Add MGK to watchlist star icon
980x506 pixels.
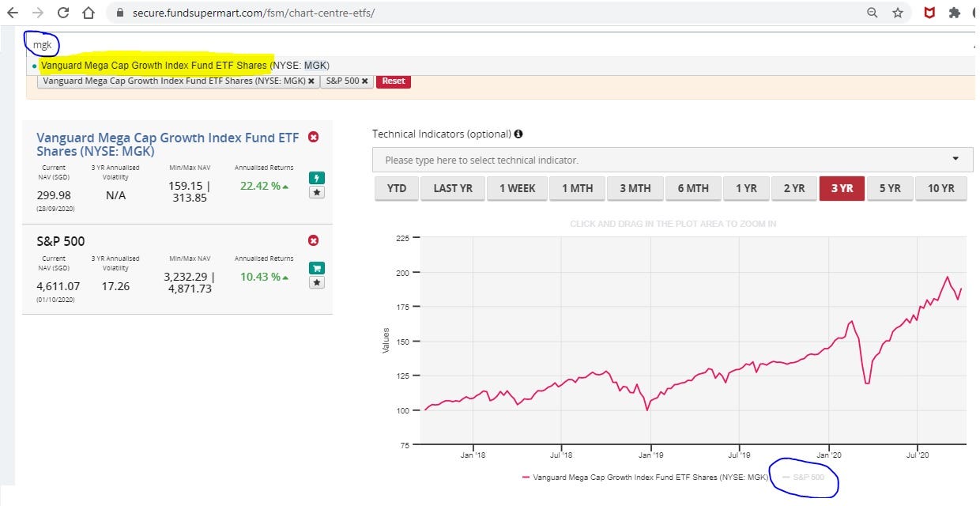point(317,192)
